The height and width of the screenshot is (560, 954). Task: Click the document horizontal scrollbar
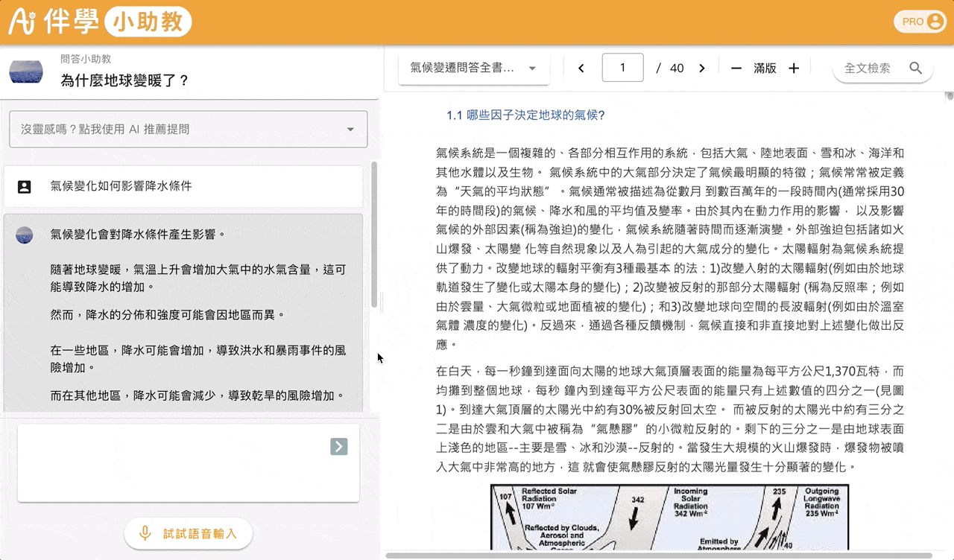pos(660,556)
